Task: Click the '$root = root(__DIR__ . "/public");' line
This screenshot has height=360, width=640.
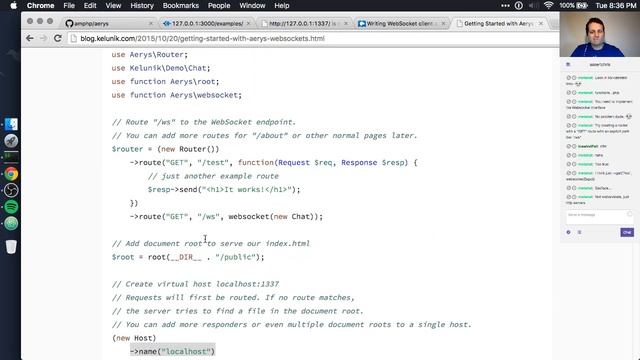Action: (x=188, y=257)
